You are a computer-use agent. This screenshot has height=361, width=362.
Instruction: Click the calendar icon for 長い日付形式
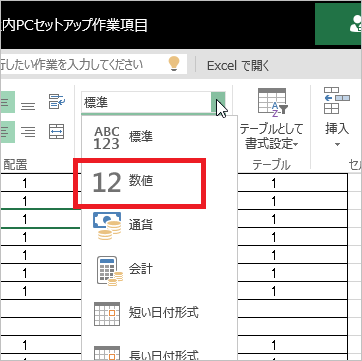[x=107, y=353]
